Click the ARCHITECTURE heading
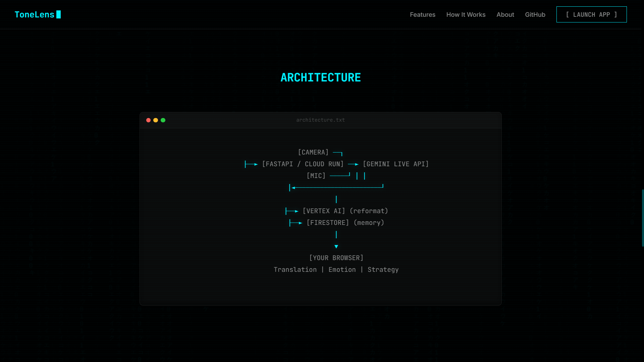The height and width of the screenshot is (362, 644). (320, 77)
